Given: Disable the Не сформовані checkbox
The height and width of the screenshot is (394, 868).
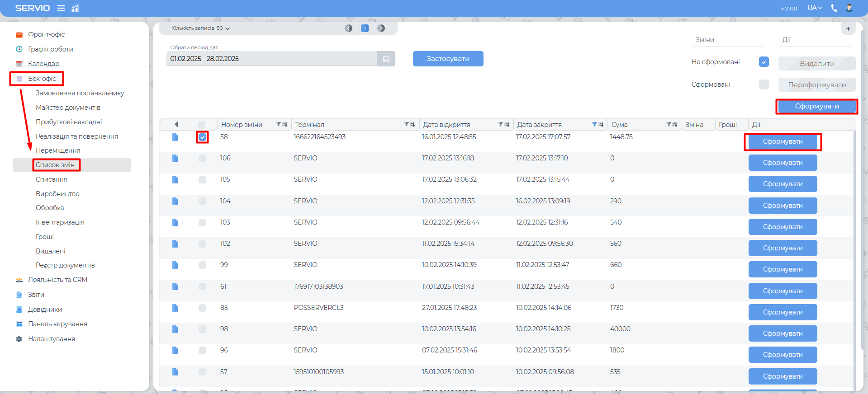Looking at the screenshot, I should pos(764,62).
